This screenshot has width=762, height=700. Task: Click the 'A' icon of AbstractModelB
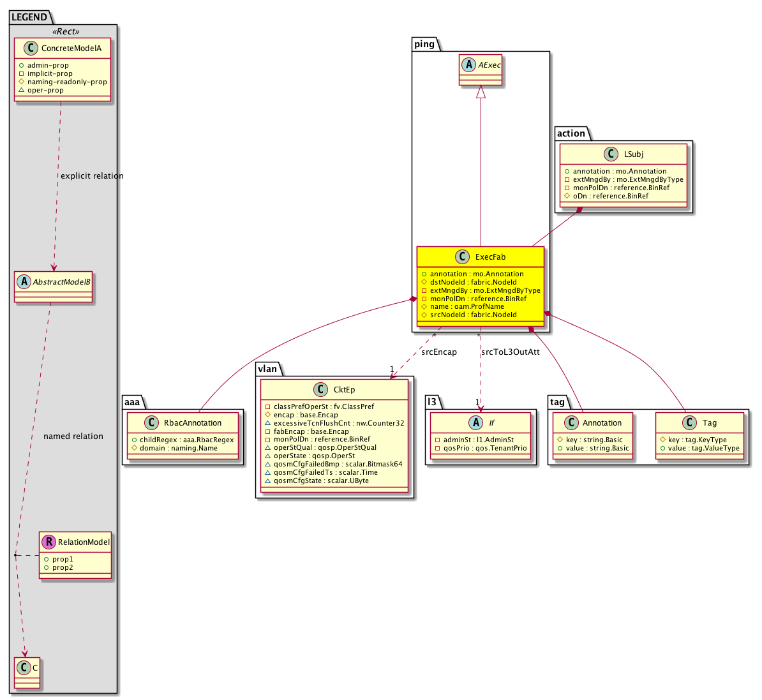tap(23, 281)
